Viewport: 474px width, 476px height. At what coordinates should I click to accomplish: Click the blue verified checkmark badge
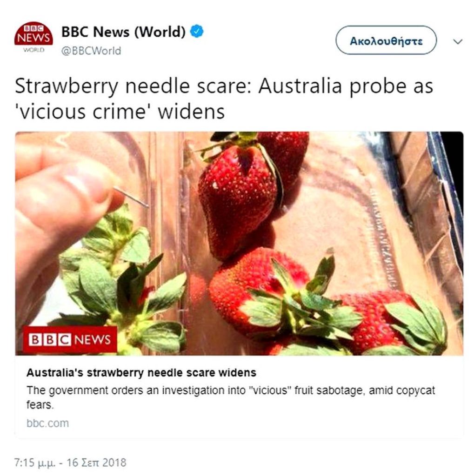(197, 32)
